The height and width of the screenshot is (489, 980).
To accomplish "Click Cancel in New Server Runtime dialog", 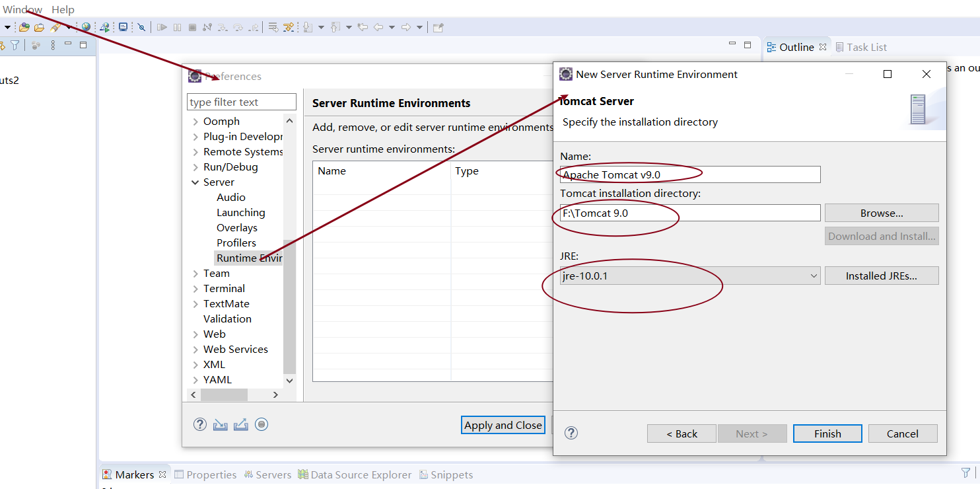I will click(903, 433).
